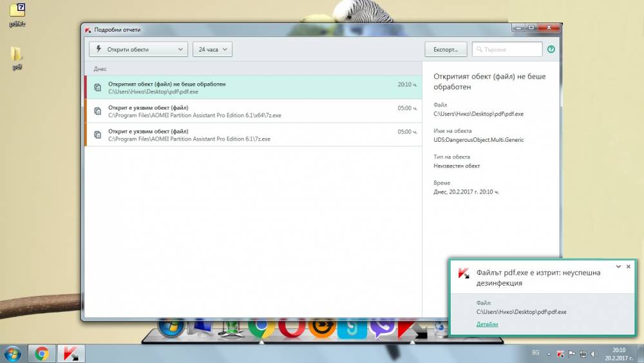Click the file icon of the 'Edition 6.1\7z.exe' row

coord(98,135)
